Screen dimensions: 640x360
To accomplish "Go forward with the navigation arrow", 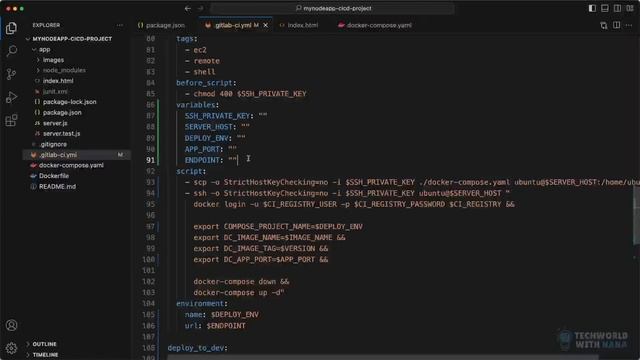I will pos(200,8).
